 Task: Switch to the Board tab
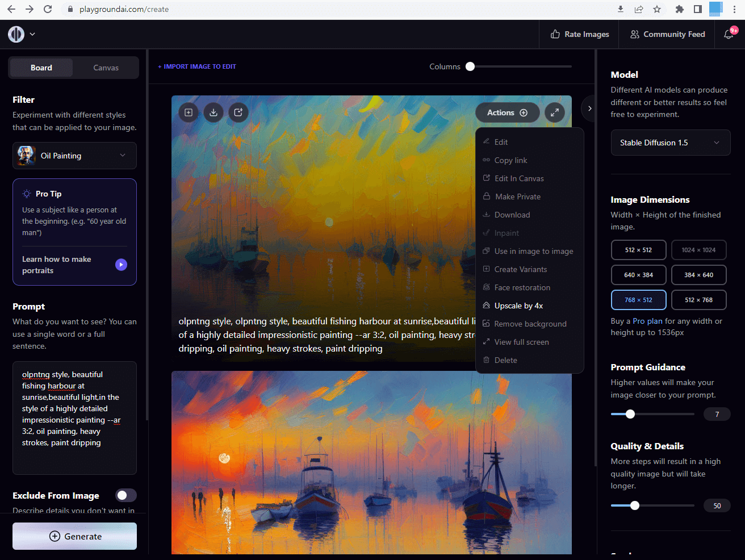point(41,68)
